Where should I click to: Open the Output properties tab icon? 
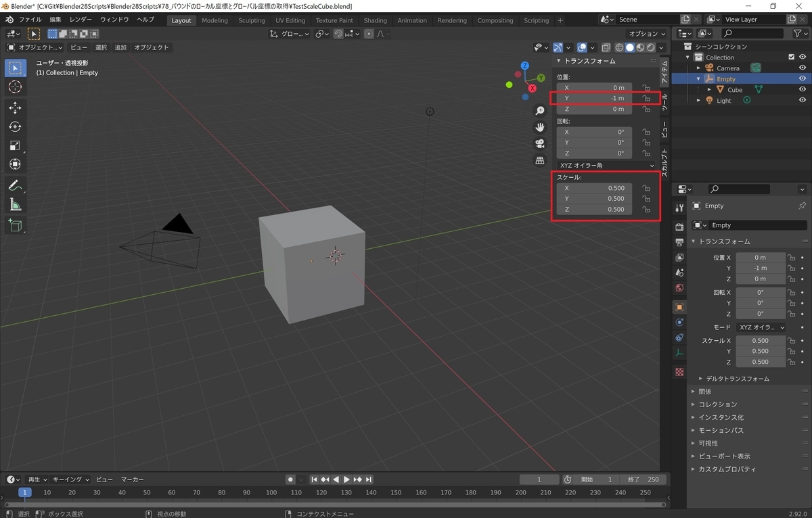[680, 242]
